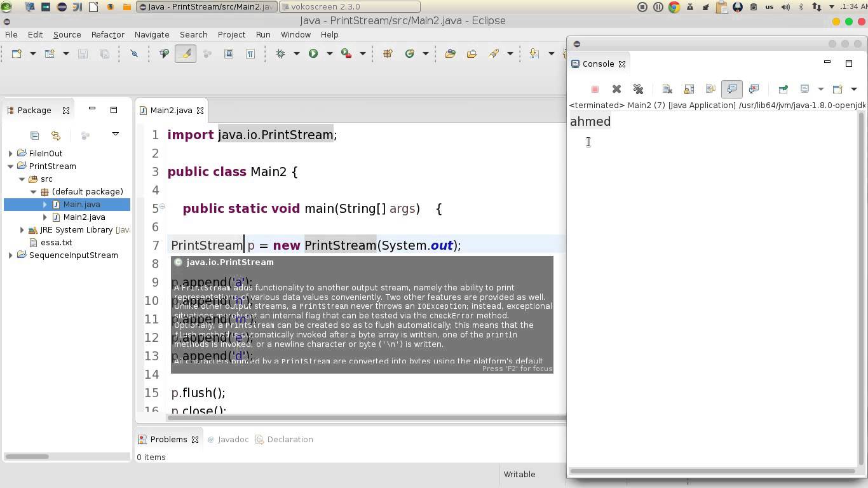Expand the Main2.java tree item
868x488 pixels.
(44, 217)
